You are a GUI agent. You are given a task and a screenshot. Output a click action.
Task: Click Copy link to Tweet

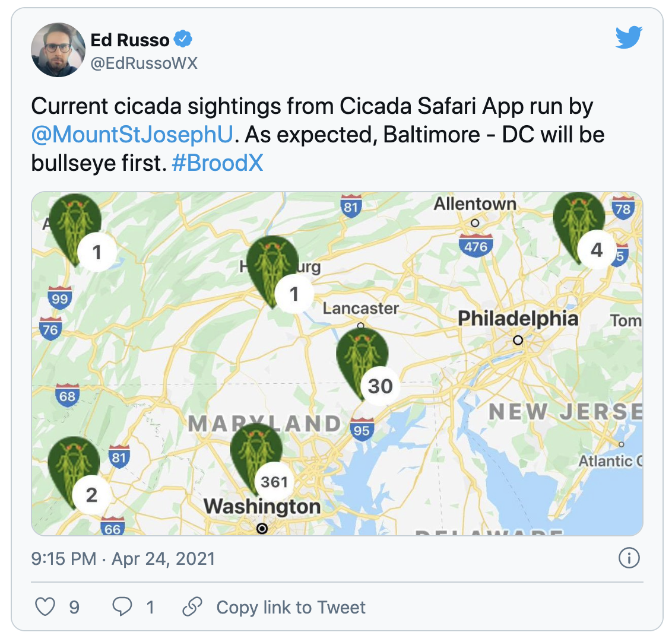(x=291, y=607)
